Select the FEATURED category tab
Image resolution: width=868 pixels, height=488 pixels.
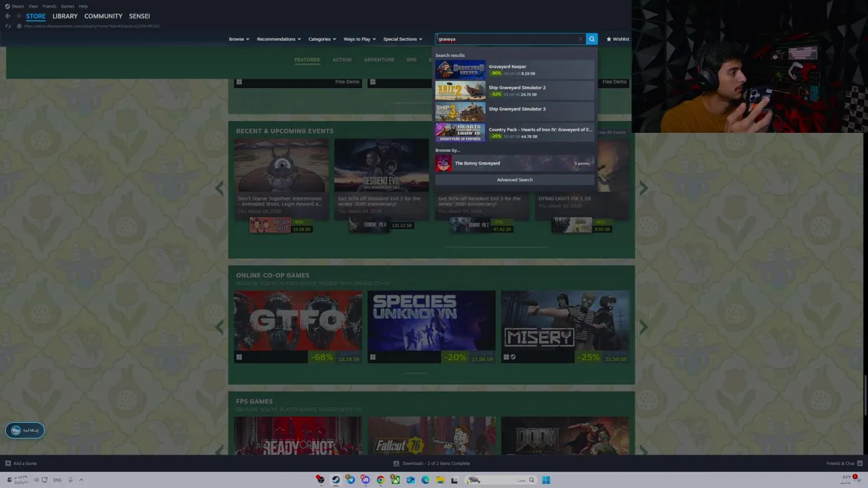point(307,60)
